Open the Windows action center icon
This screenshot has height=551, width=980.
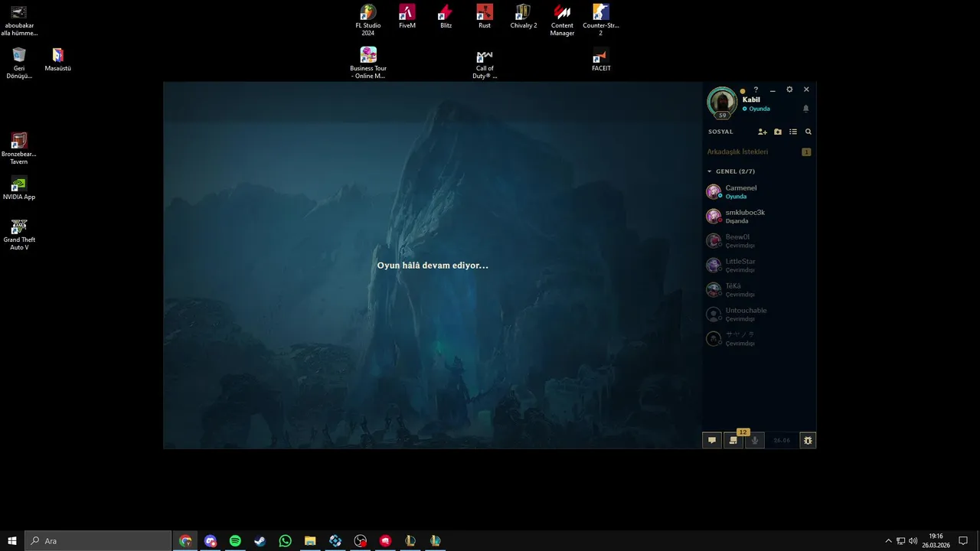click(x=963, y=541)
